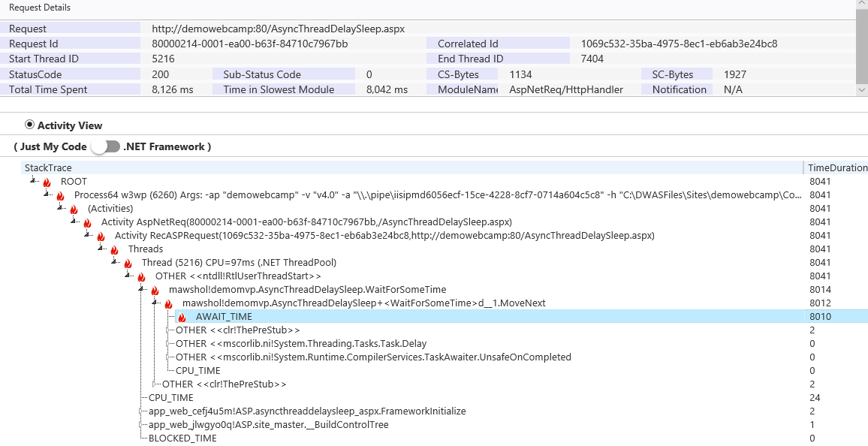Viewport: 868px width, 446px height.
Task: Click Total Time Spent value 8,126 ms
Action: click(173, 89)
